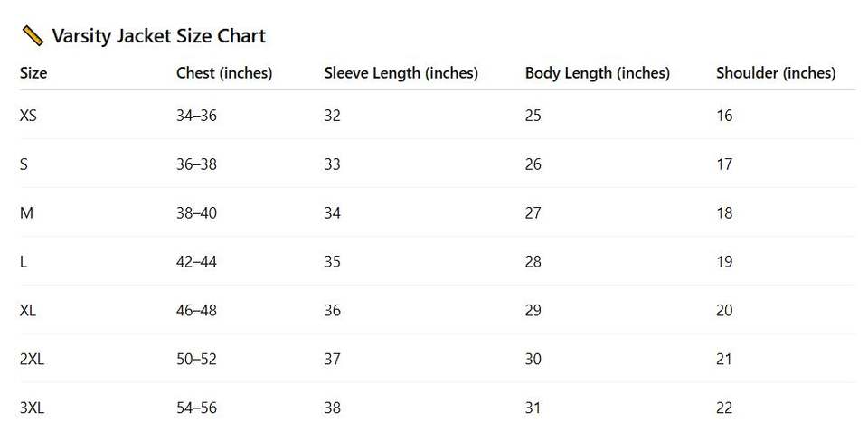Click body length value 27 for M
Viewport: 868px width, 441px height.
[533, 213]
